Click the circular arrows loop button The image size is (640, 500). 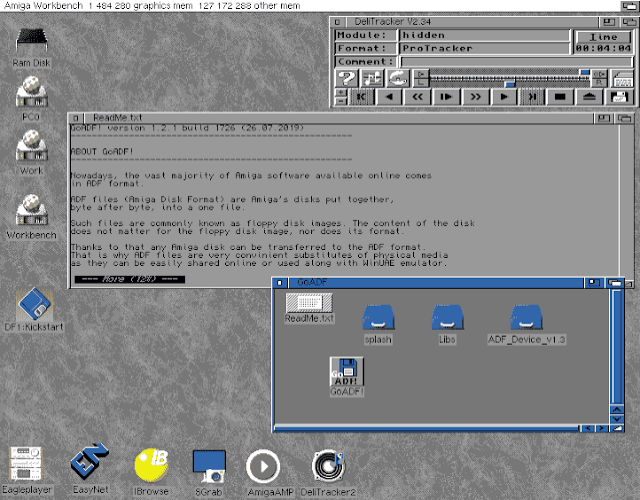coord(398,78)
